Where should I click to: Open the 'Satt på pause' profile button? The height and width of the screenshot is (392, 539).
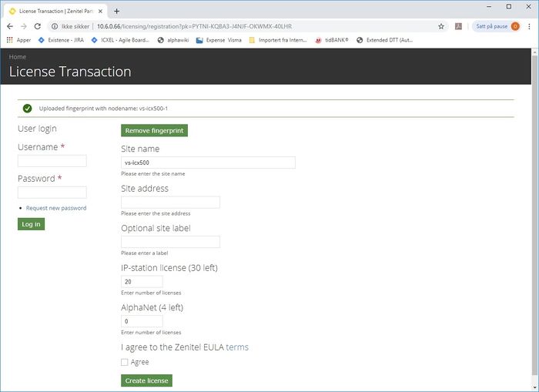point(497,26)
